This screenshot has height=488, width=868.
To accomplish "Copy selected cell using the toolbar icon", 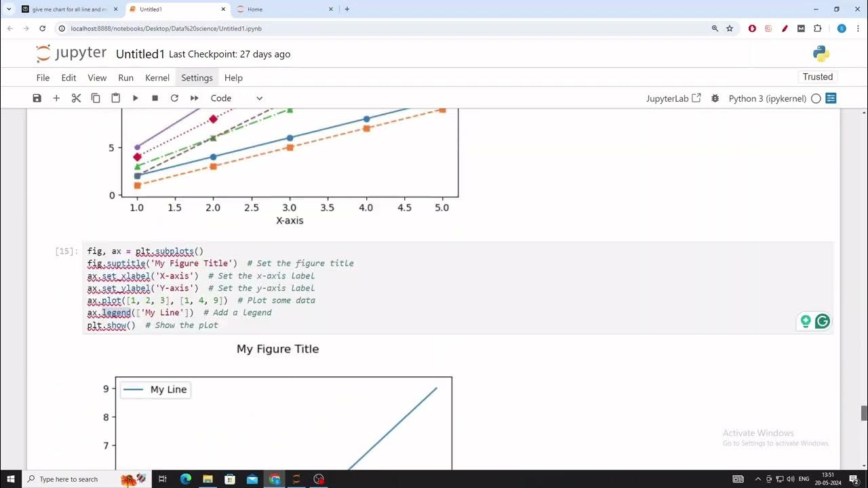I will 96,98.
